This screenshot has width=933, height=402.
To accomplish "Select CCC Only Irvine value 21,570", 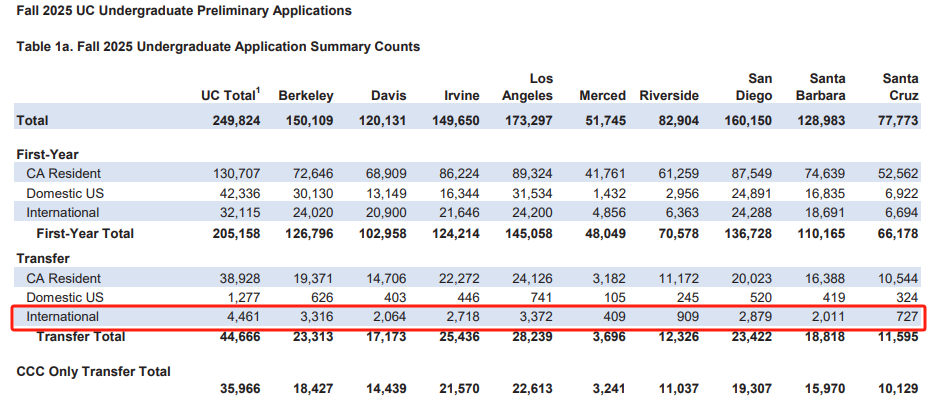I will (459, 390).
